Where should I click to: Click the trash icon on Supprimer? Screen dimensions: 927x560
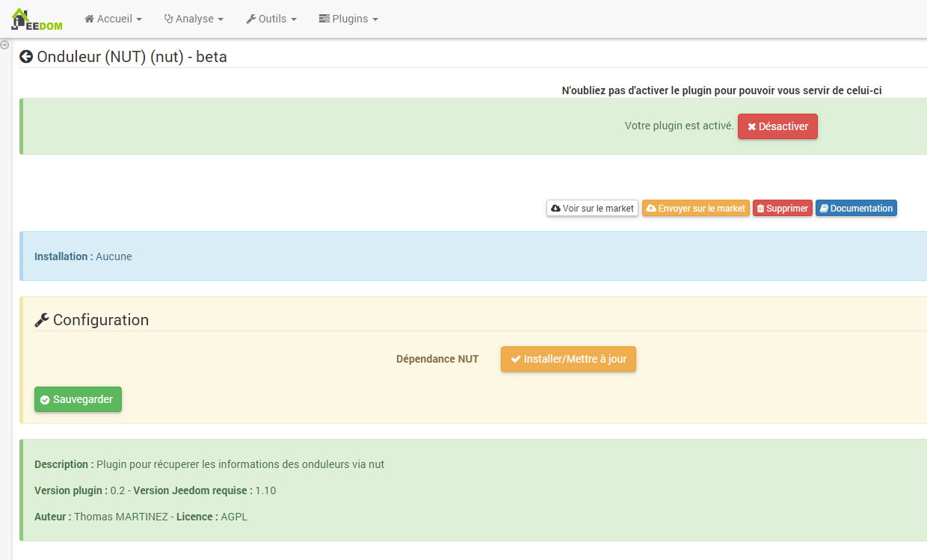tap(760, 209)
